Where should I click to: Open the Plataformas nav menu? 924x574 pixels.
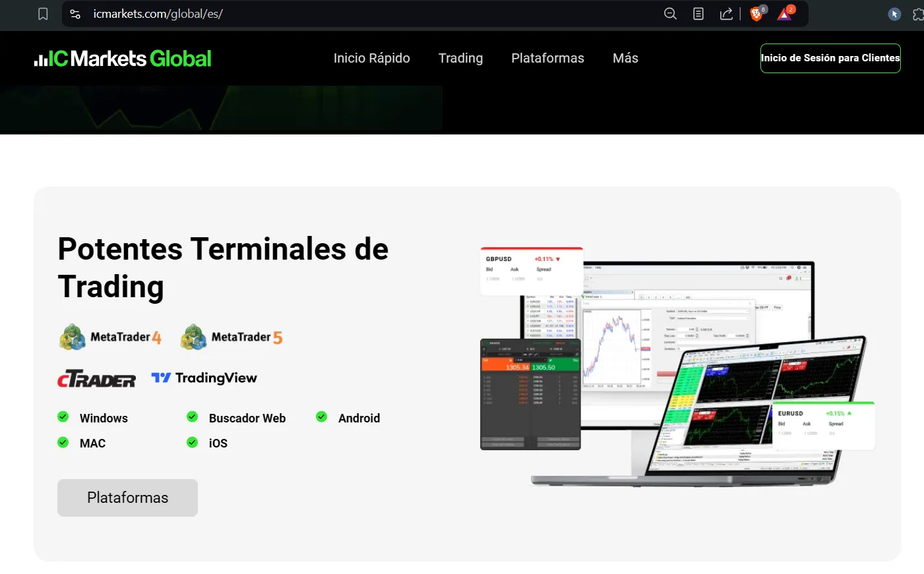click(547, 58)
